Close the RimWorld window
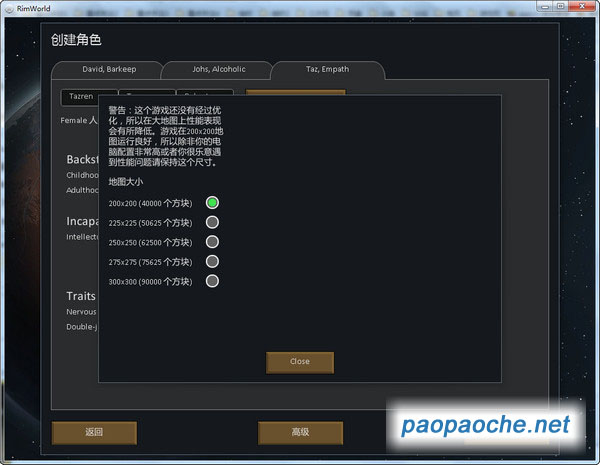This screenshot has width=600, height=465. pyautogui.click(x=582, y=7)
